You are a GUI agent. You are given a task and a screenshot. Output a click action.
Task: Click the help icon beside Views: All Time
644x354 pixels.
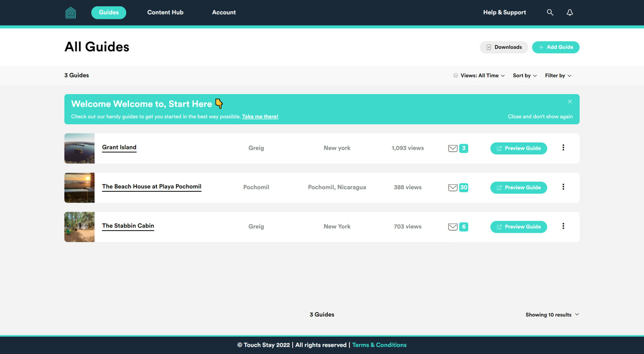[x=455, y=76]
